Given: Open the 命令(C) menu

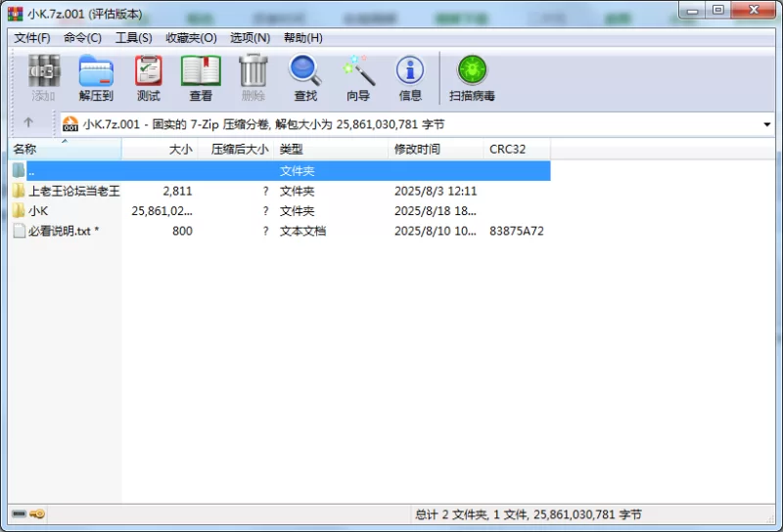Looking at the screenshot, I should [82, 38].
